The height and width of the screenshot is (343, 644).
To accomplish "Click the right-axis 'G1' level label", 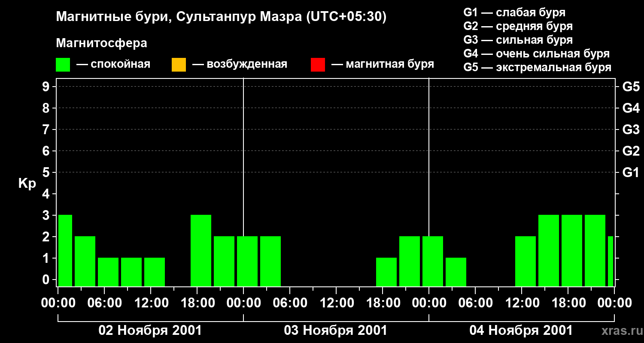I will 631,172.
